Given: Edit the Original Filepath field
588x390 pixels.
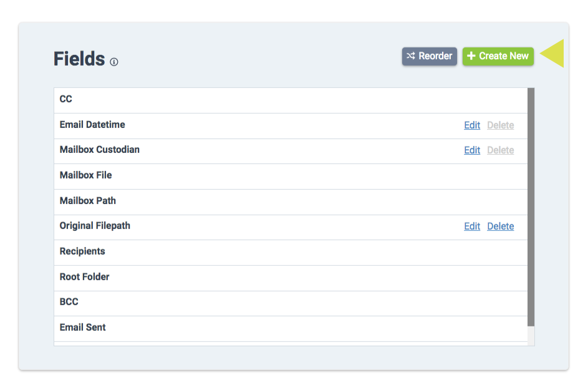Looking at the screenshot, I should (x=472, y=227).
